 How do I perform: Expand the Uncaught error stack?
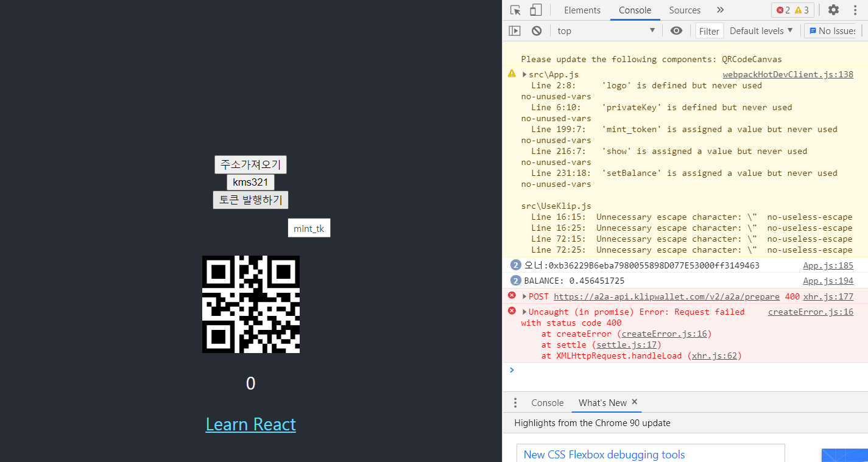pyautogui.click(x=524, y=312)
